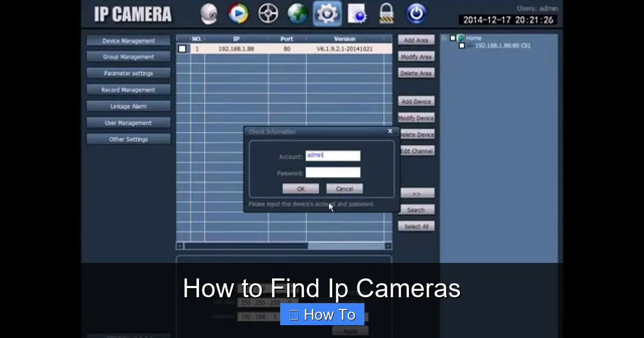This screenshot has width=644, height=338.
Task: Click the V6.1.9.2.1-20141021 version cell
Action: [345, 49]
